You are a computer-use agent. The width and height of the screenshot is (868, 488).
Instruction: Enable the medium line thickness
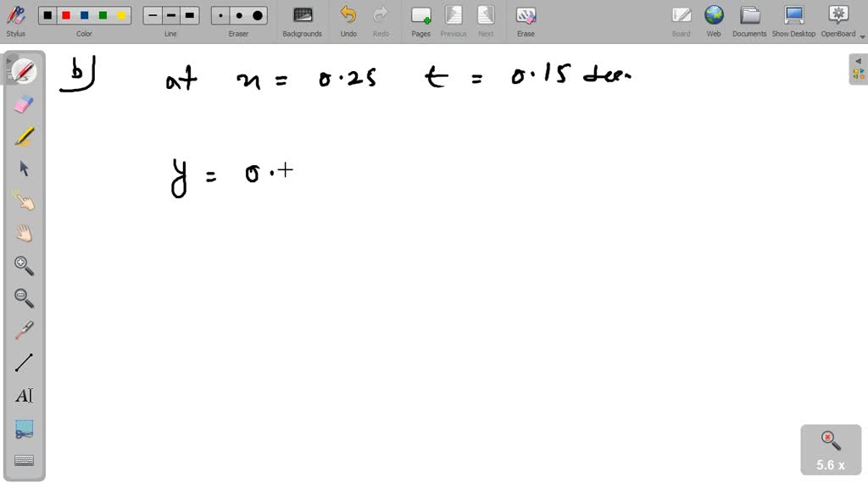[170, 14]
